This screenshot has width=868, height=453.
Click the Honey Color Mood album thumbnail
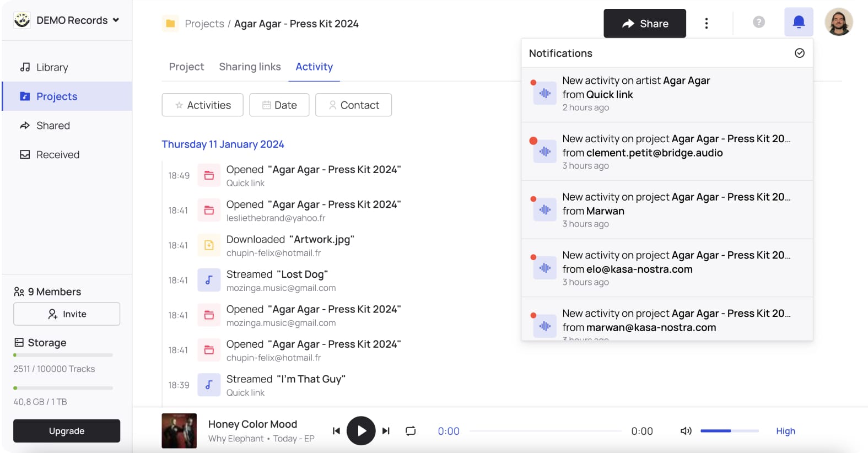coord(179,431)
